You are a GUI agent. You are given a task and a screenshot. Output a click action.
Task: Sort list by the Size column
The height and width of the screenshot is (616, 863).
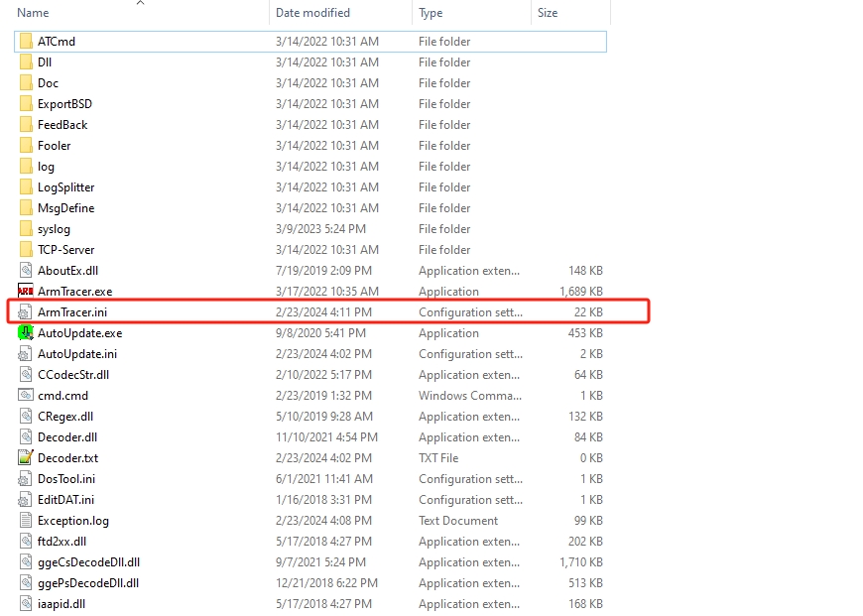548,13
